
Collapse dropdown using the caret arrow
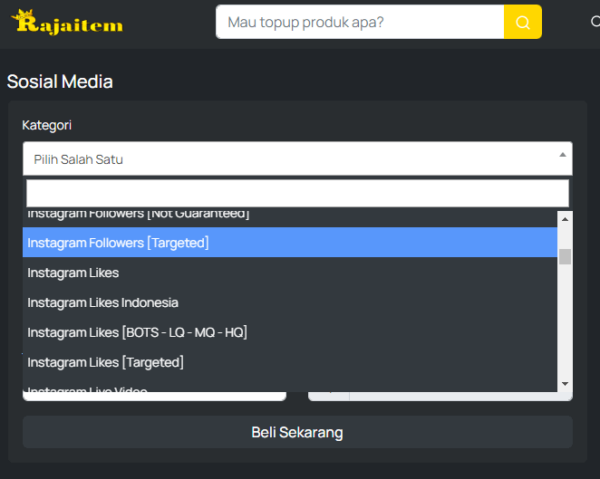[x=562, y=155]
